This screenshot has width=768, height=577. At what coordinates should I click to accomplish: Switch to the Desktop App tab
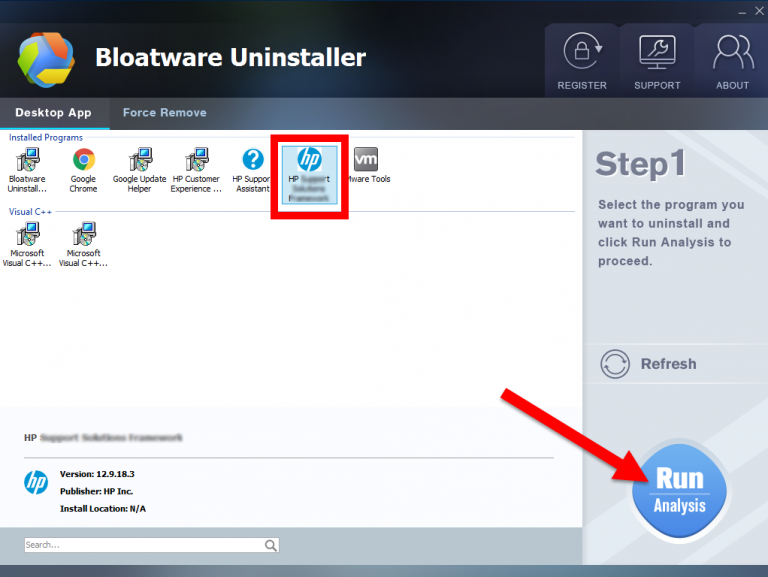[x=53, y=113]
